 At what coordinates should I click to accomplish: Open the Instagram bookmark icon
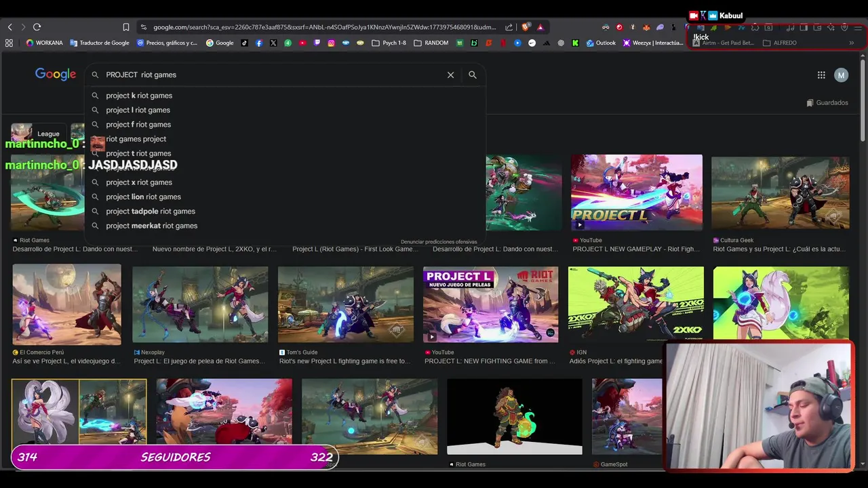click(x=331, y=43)
